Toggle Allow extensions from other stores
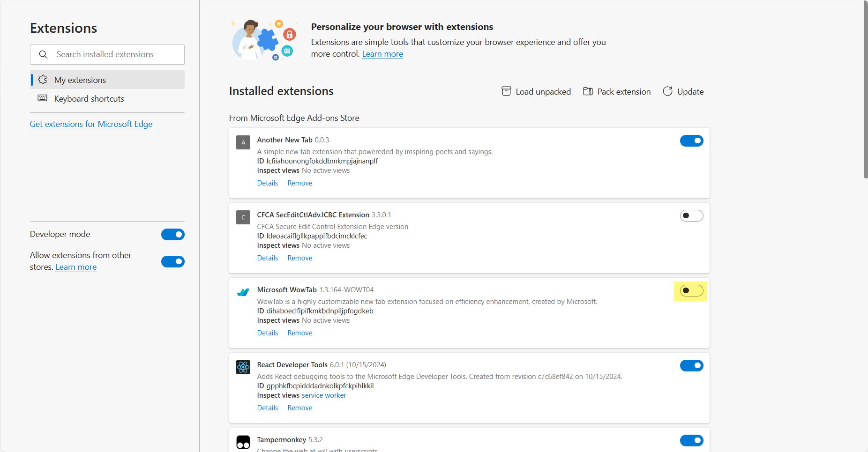The width and height of the screenshot is (868, 452). point(173,261)
